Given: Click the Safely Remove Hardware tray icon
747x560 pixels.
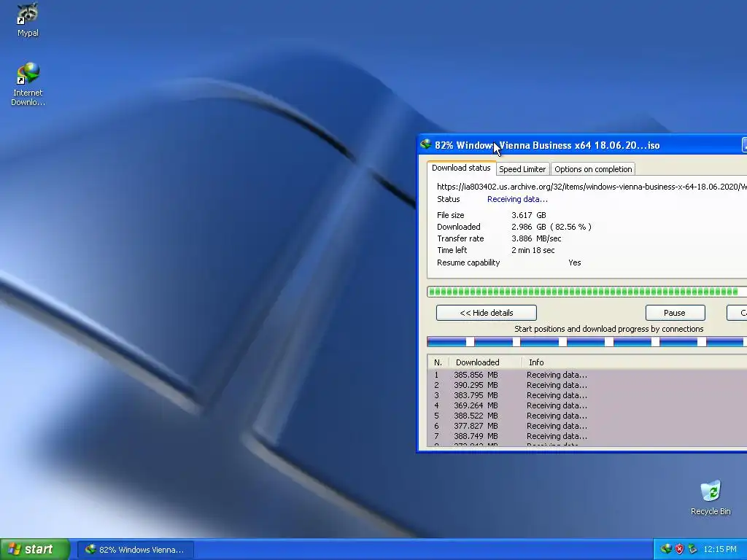Looking at the screenshot, I should [x=692, y=549].
